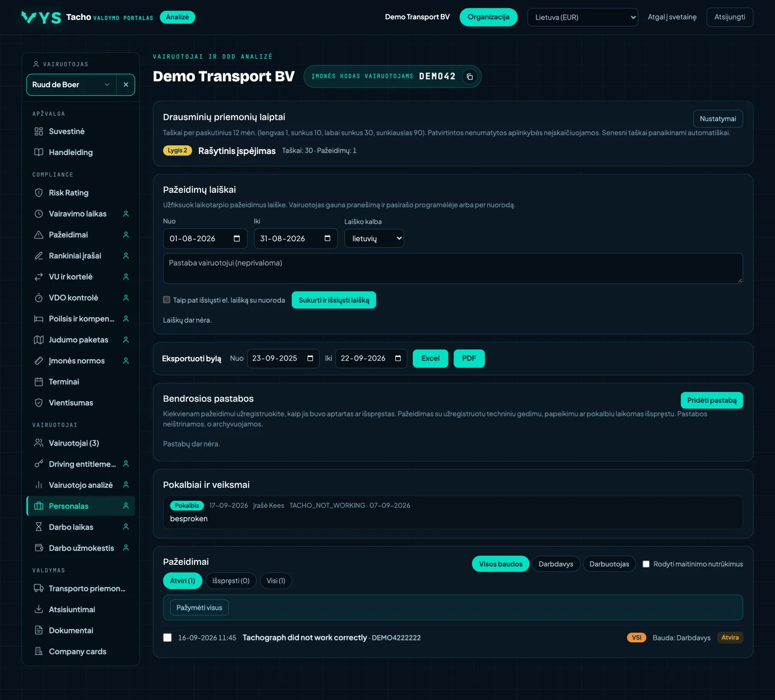The image size is (775, 700).
Task: Open the Risk Rating shield icon
Action: 39,193
